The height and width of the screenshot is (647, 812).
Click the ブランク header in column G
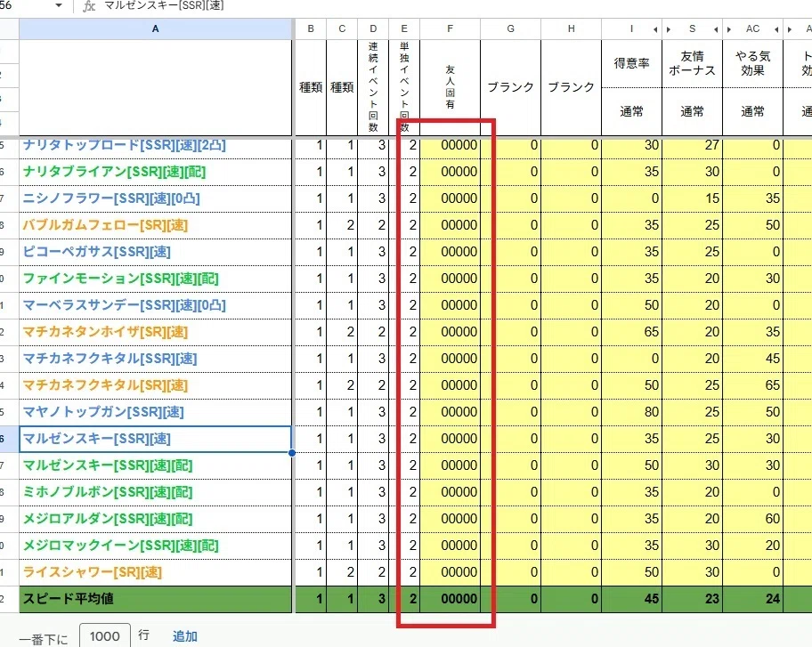[x=510, y=87]
